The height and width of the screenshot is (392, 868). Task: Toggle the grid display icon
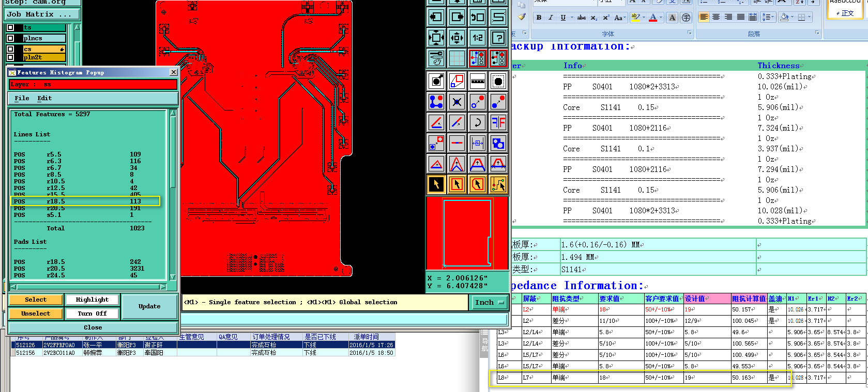point(457,58)
